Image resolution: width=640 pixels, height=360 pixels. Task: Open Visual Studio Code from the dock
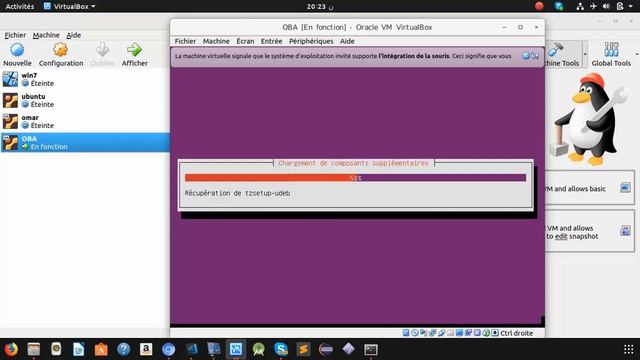(191, 349)
